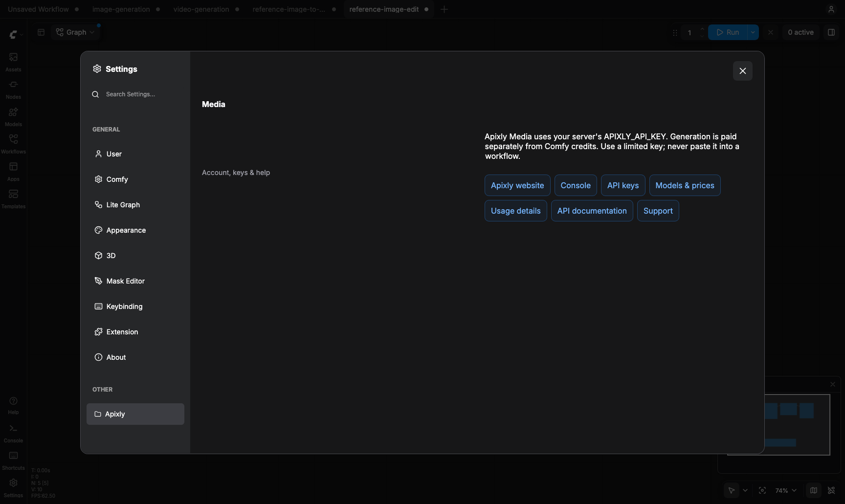Open the Help sidebar icon
This screenshot has height=504, width=845.
[13, 405]
